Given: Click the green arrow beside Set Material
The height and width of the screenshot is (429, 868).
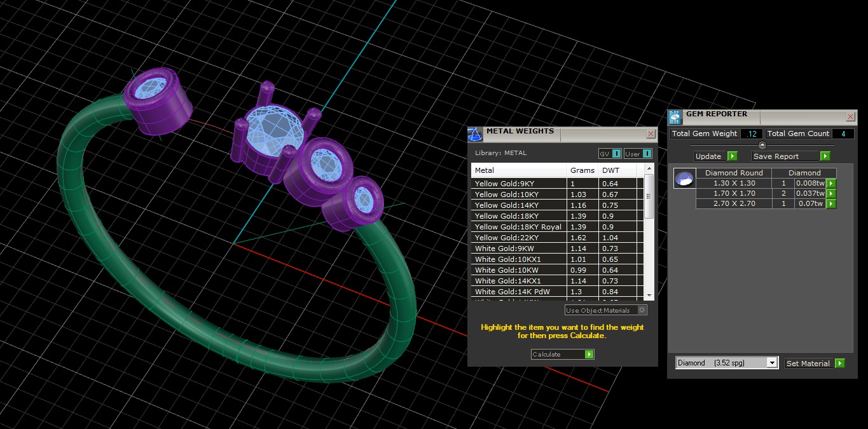Looking at the screenshot, I should [x=840, y=364].
